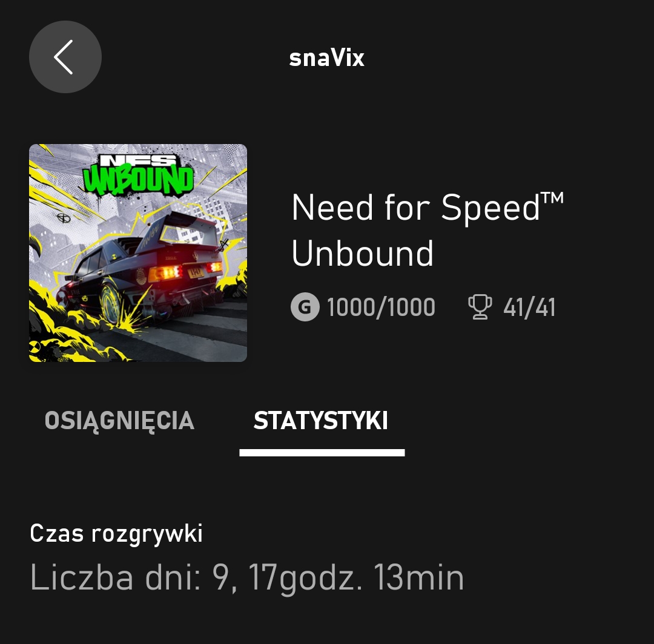
Task: Tap the word Unbound in the game title
Action: [363, 253]
